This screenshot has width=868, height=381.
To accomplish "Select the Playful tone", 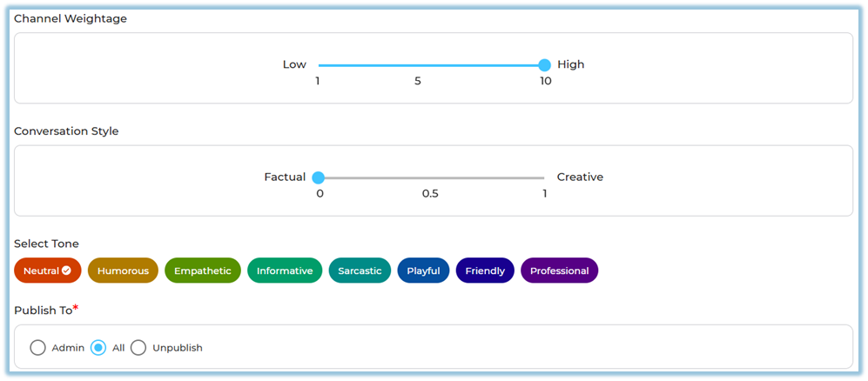I will point(423,271).
